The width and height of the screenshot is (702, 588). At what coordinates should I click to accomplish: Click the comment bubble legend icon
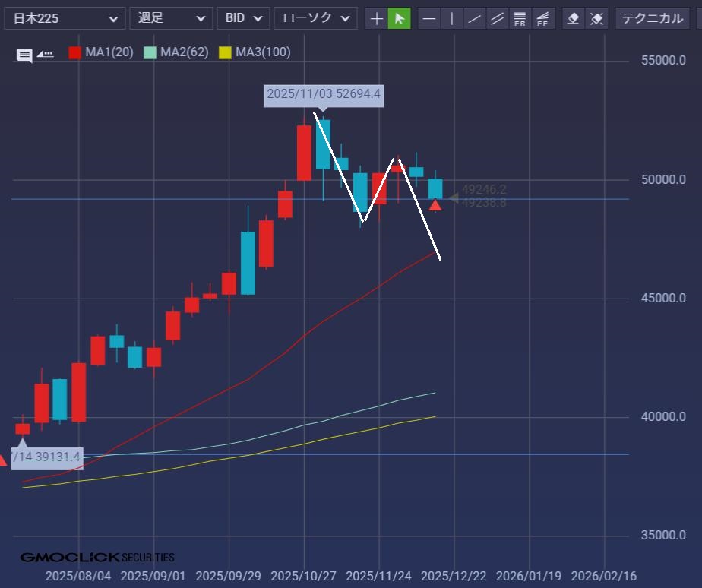point(25,54)
